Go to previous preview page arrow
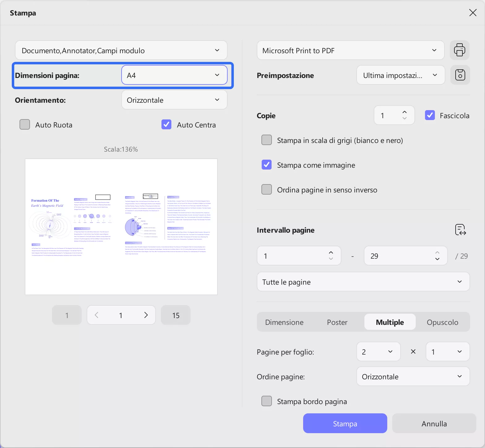485x448 pixels. click(x=97, y=315)
